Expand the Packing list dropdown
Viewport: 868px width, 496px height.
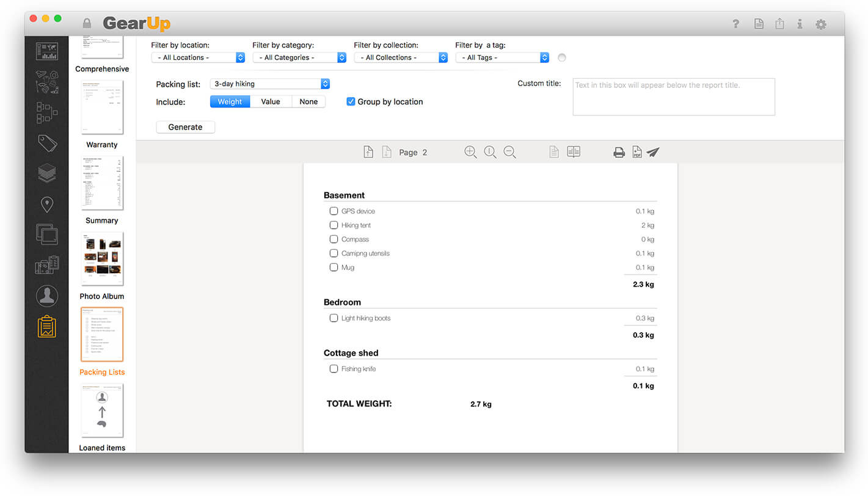(269, 84)
